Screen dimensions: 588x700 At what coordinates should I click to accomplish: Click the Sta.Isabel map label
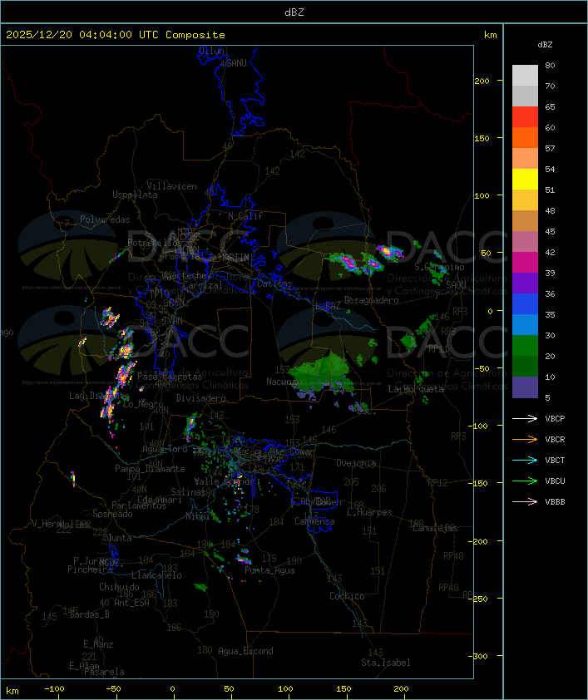(386, 663)
